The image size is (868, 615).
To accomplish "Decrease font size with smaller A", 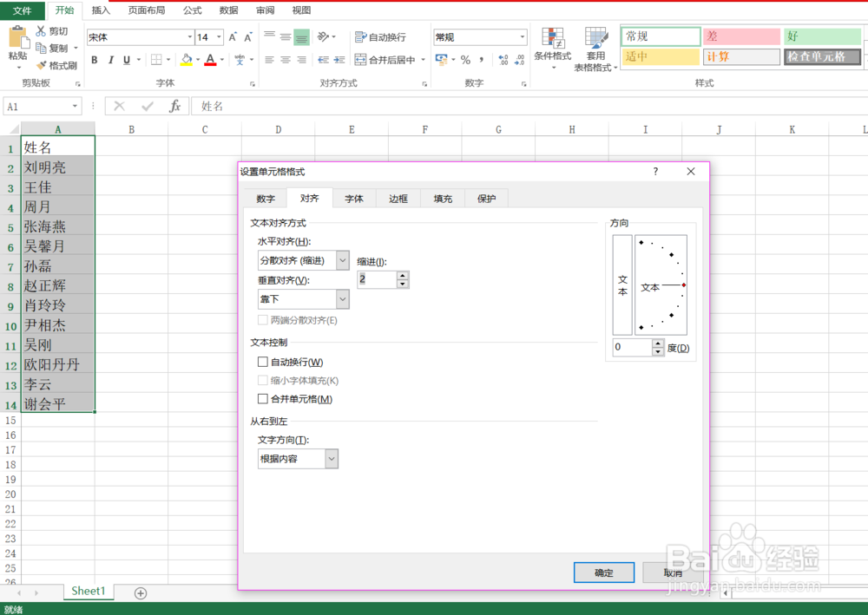I will click(x=248, y=37).
